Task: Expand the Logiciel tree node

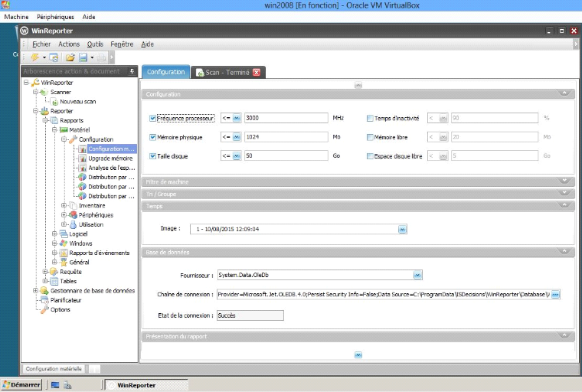Action: point(54,234)
